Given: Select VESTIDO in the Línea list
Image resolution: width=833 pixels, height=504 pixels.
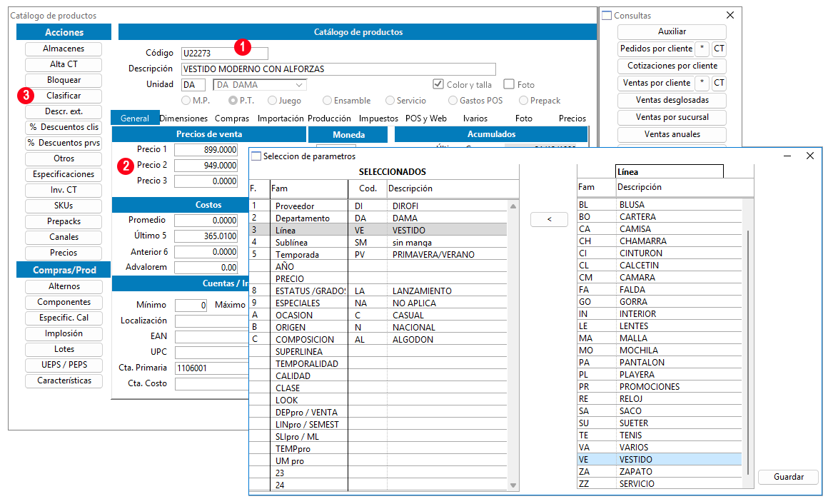Looking at the screenshot, I should pyautogui.click(x=660, y=460).
